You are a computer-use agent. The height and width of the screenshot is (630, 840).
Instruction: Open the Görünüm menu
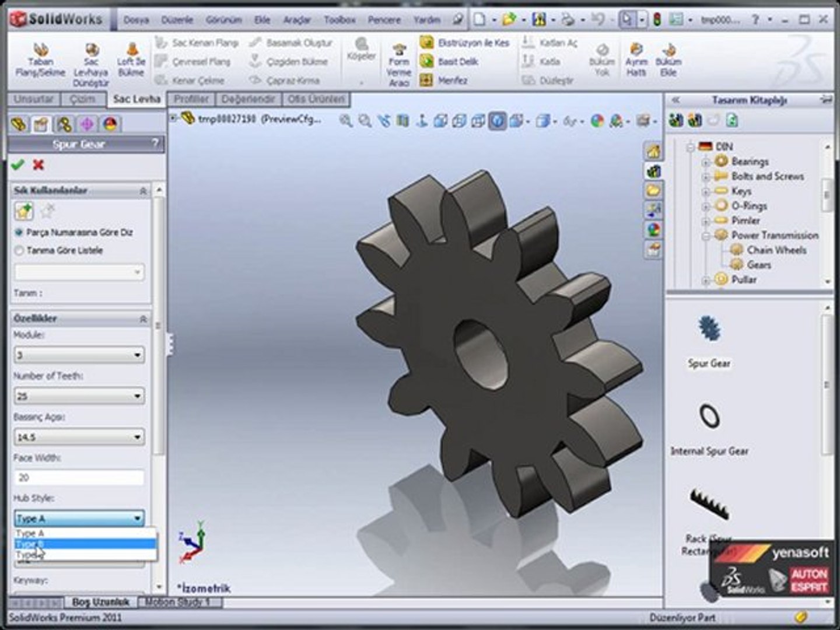point(223,20)
